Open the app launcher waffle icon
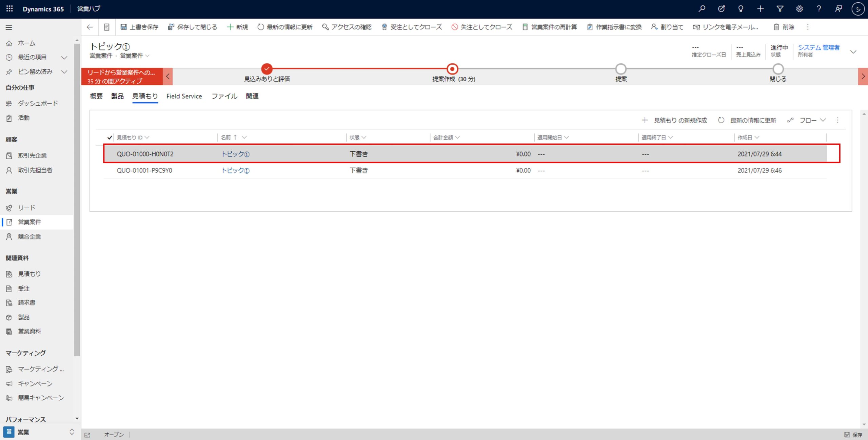Image resolution: width=868 pixels, height=440 pixels. (9, 9)
